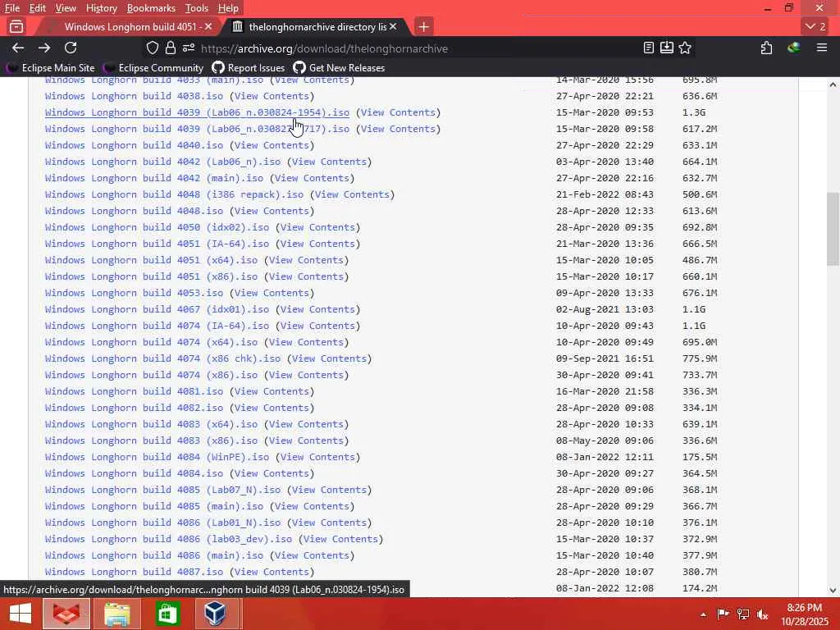Viewport: 840px width, 630px height.
Task: Download build 4085 (Lab07_N).iso
Action: pyautogui.click(x=163, y=490)
